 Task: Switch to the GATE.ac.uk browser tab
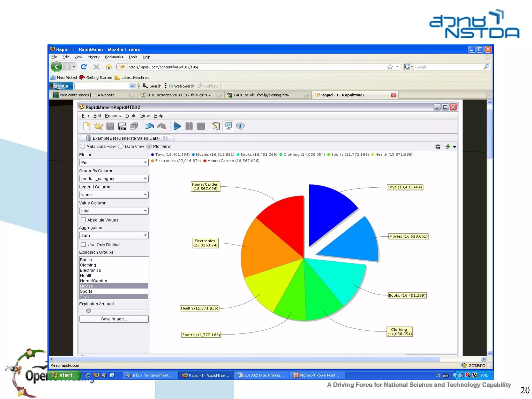pos(262,95)
